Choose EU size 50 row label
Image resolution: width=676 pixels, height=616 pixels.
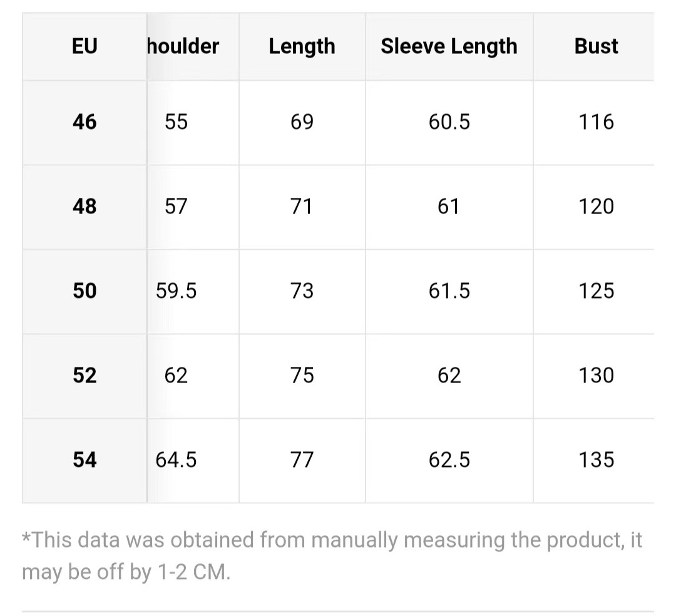(x=85, y=291)
